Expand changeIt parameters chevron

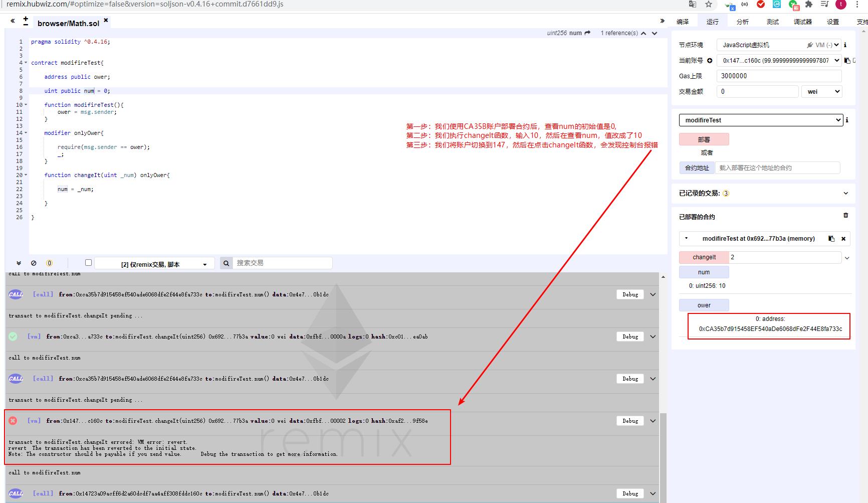point(847,258)
